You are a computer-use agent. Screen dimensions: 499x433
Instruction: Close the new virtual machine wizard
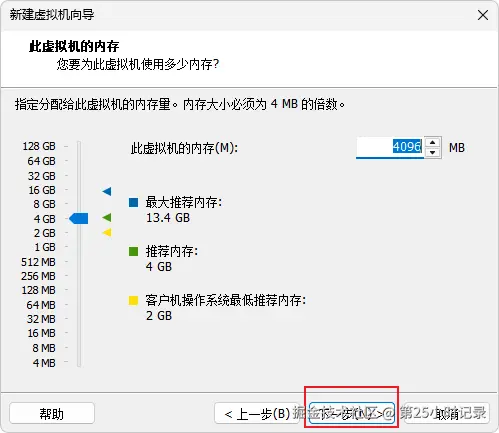point(483,15)
